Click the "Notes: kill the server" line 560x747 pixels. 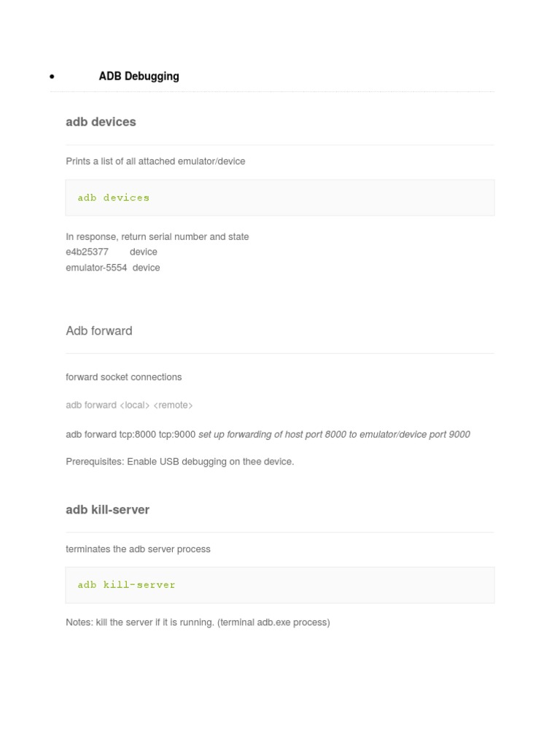140,622
